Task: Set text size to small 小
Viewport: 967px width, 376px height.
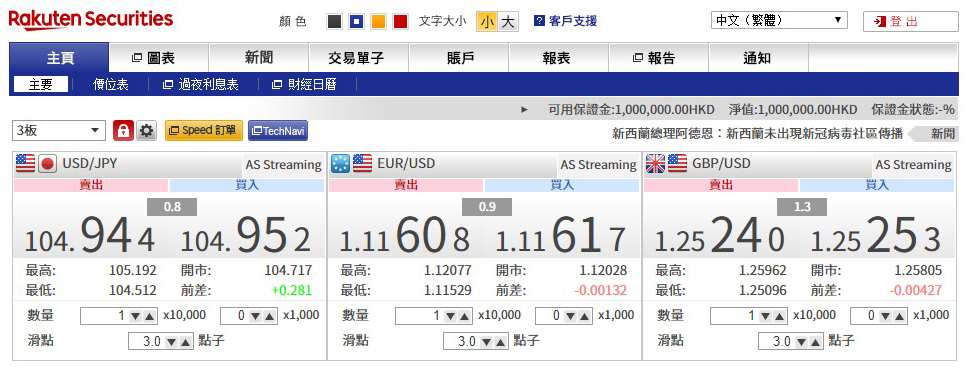Action: click(487, 22)
